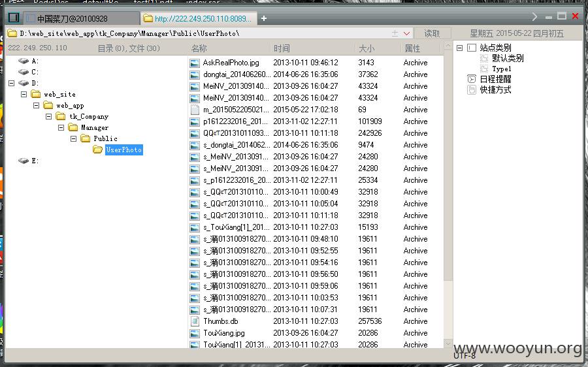This screenshot has width=588, height=367.
Task: Switch to the http://222.249.250.110:8089 tab
Action: (199, 18)
